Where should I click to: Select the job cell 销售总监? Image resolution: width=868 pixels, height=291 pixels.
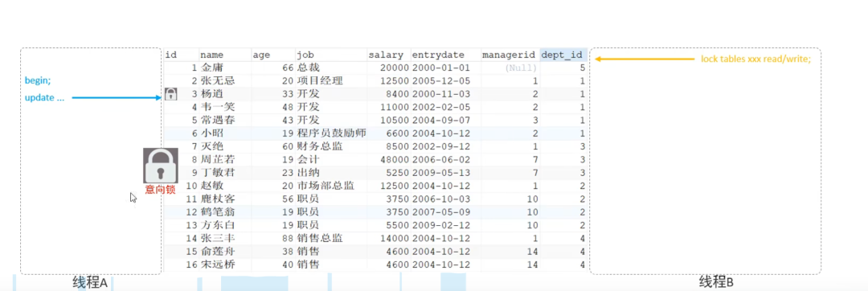[320, 239]
